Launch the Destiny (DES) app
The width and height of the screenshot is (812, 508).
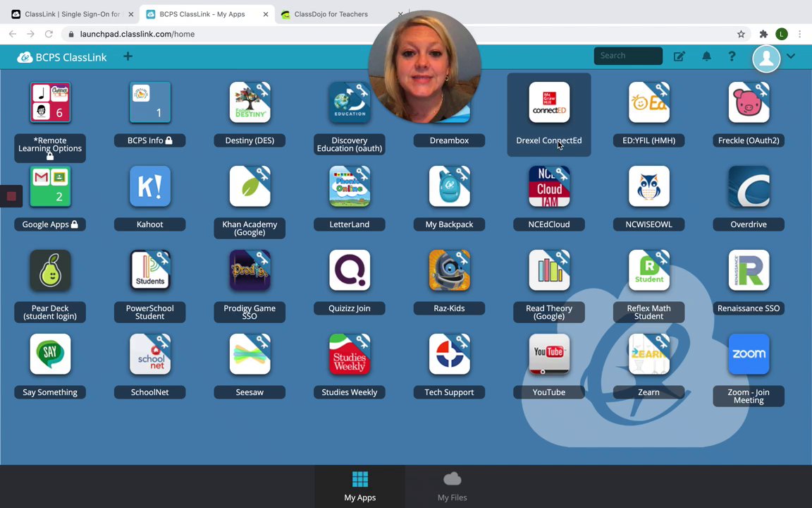click(x=250, y=102)
